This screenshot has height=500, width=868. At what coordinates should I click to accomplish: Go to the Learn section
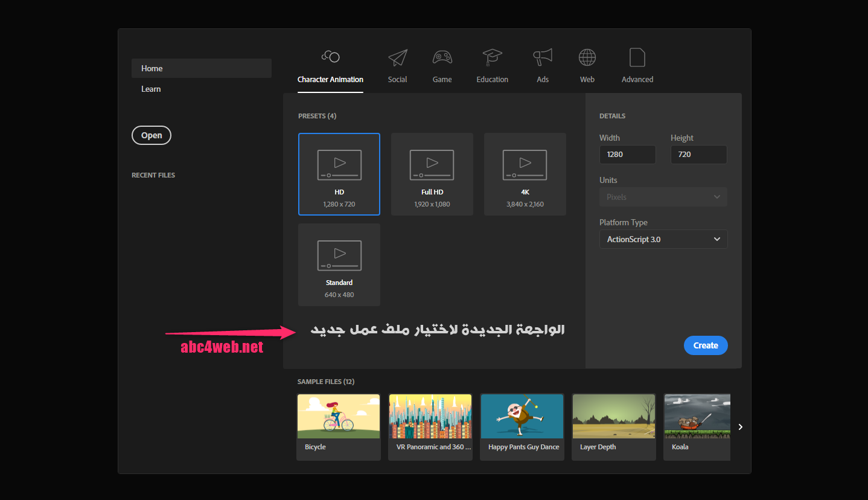click(x=151, y=89)
